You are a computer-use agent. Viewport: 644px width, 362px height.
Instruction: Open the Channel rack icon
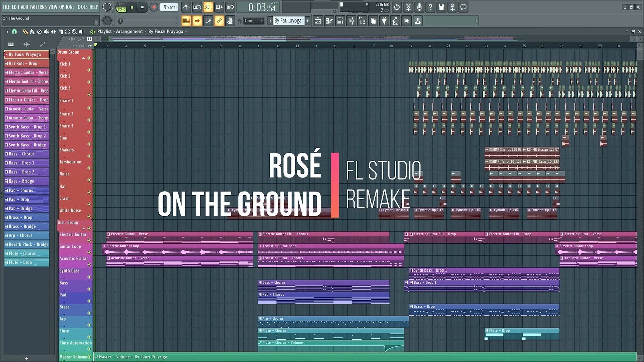point(340,21)
